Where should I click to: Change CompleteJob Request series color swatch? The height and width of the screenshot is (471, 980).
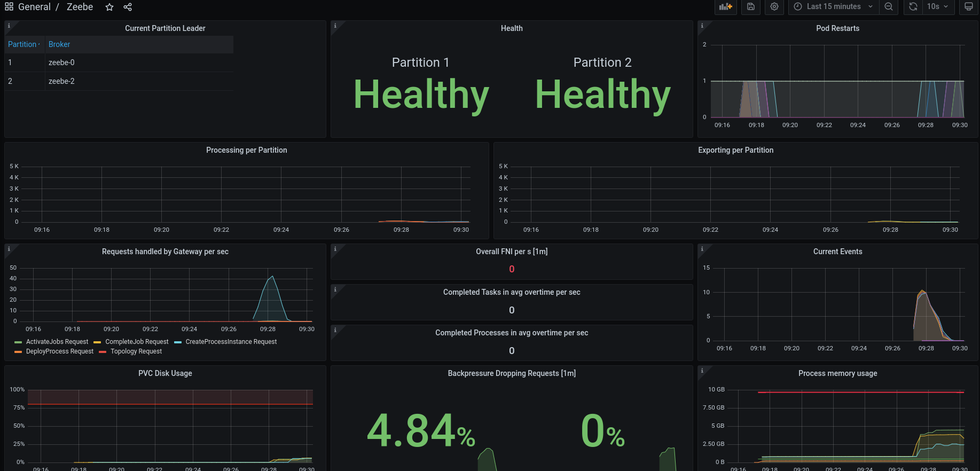(97, 342)
